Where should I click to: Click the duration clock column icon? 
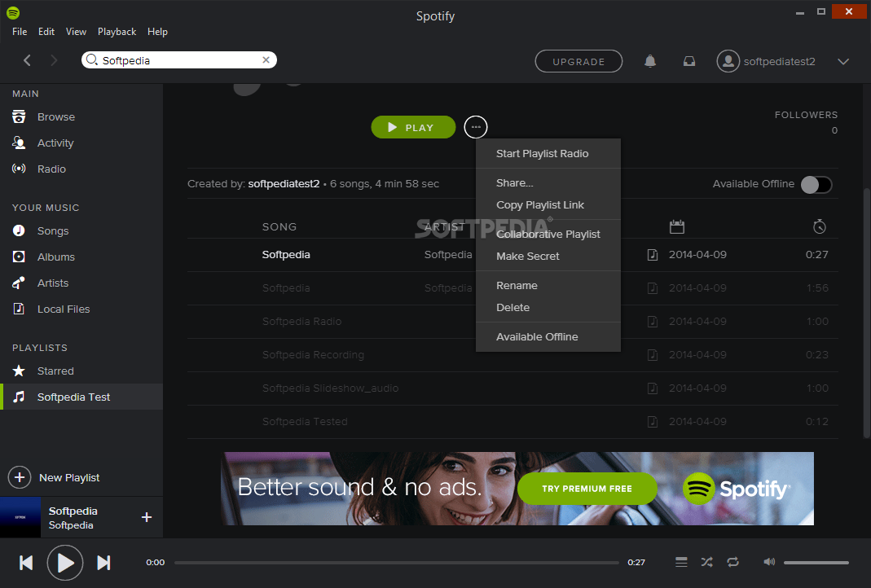(x=820, y=226)
